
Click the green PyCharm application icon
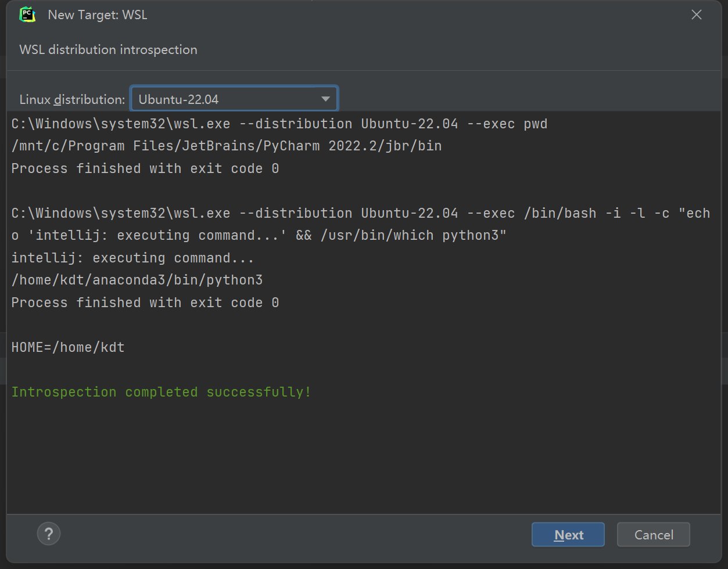click(27, 15)
